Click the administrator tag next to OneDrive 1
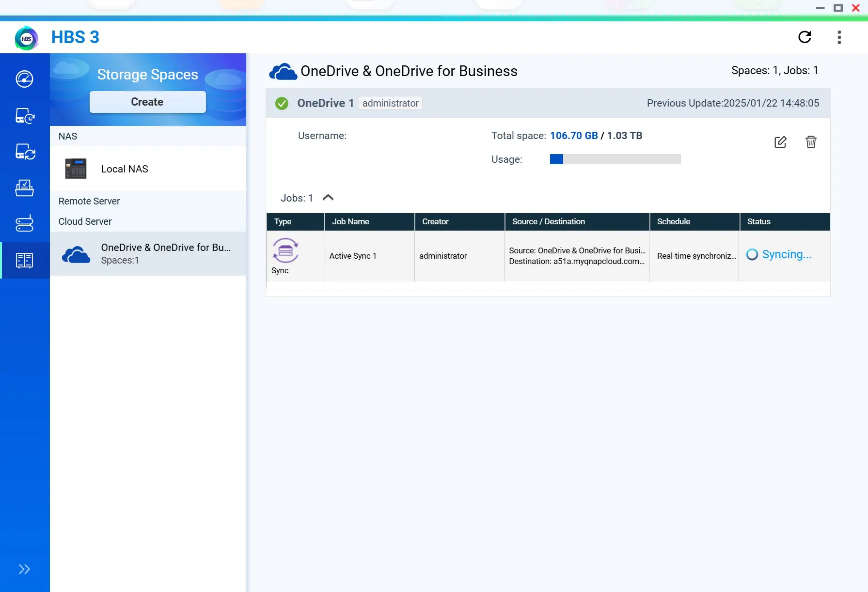Image resolution: width=868 pixels, height=592 pixels. (391, 103)
